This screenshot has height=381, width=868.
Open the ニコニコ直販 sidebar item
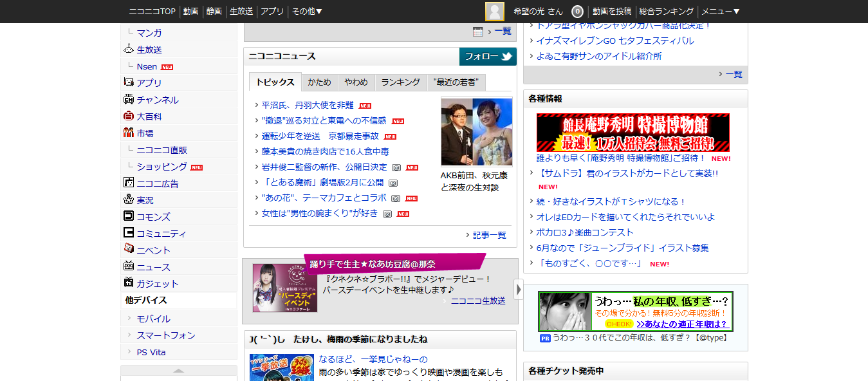[162, 150]
